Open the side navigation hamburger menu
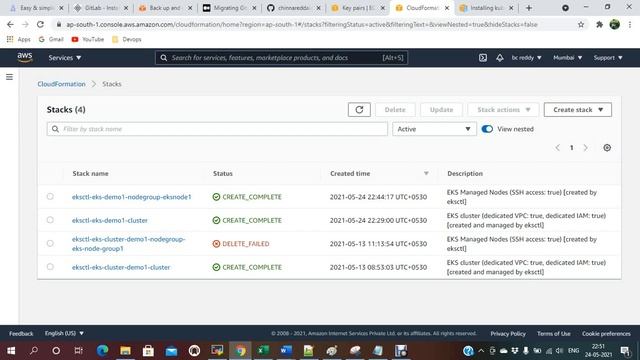This screenshot has width=640, height=360. click(x=9, y=77)
